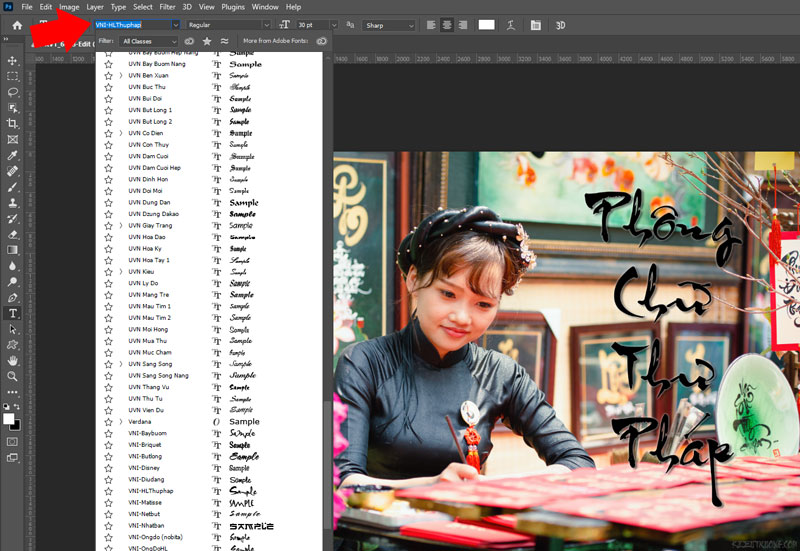Open the Filter menu

(167, 7)
